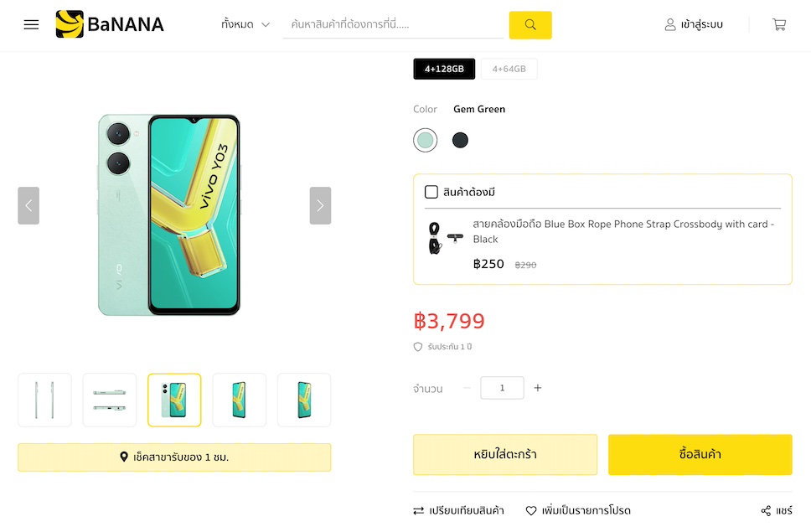Show the next product image
The height and width of the screenshot is (532, 811).
pyautogui.click(x=320, y=205)
